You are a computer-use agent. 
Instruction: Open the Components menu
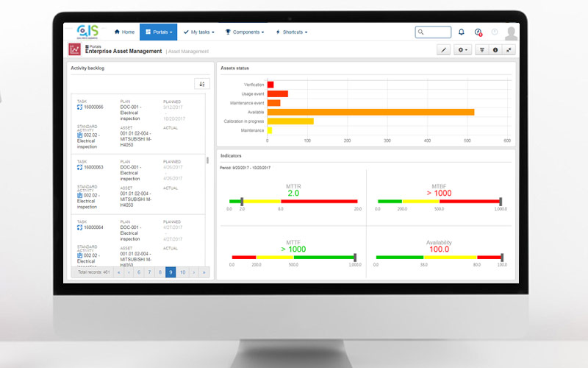click(245, 32)
